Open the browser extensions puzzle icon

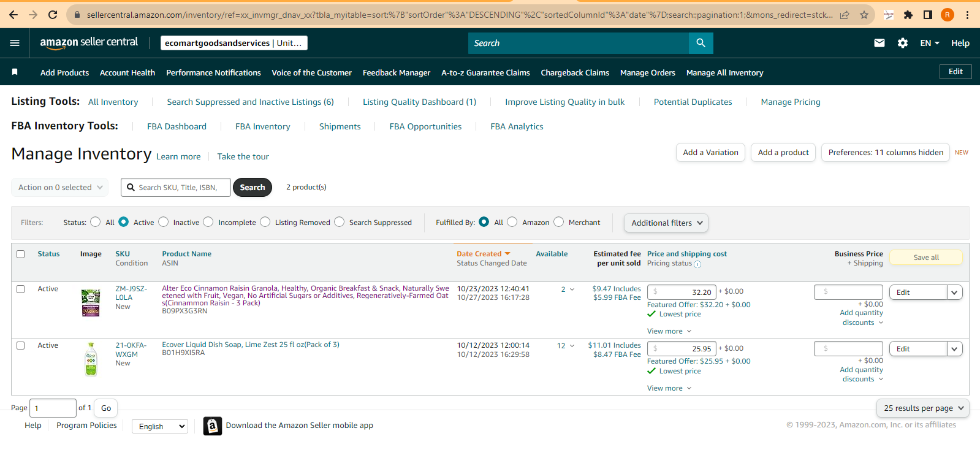point(908,15)
